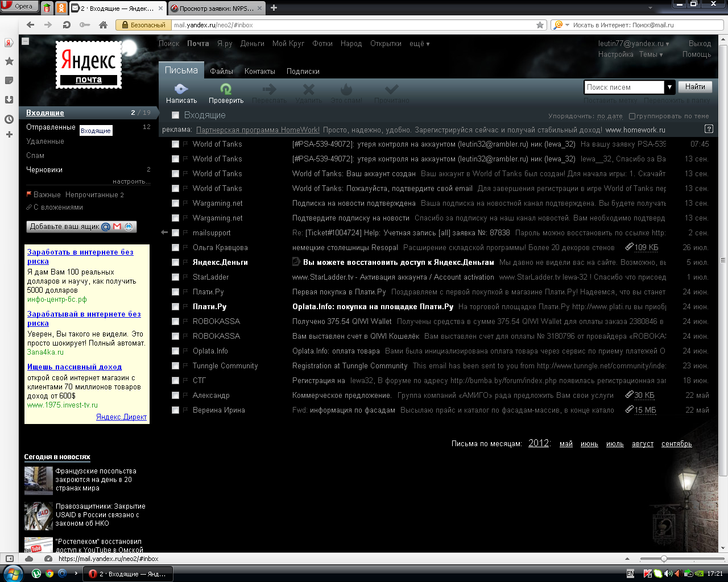Switch to the Файлы tab

(x=222, y=72)
